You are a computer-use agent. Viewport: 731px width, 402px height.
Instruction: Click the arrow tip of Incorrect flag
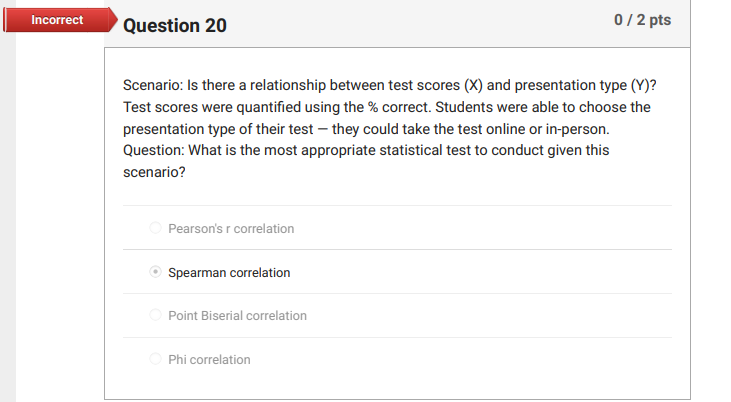pyautogui.click(x=110, y=21)
